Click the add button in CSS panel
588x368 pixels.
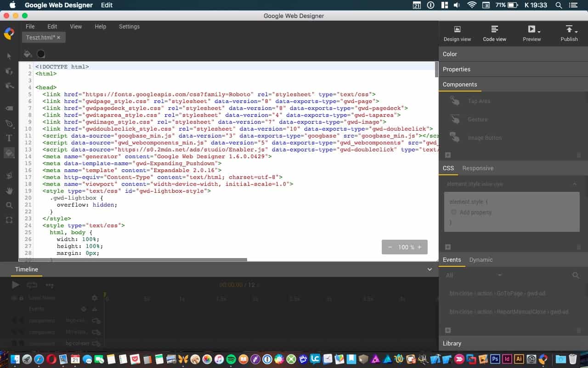pos(448,247)
